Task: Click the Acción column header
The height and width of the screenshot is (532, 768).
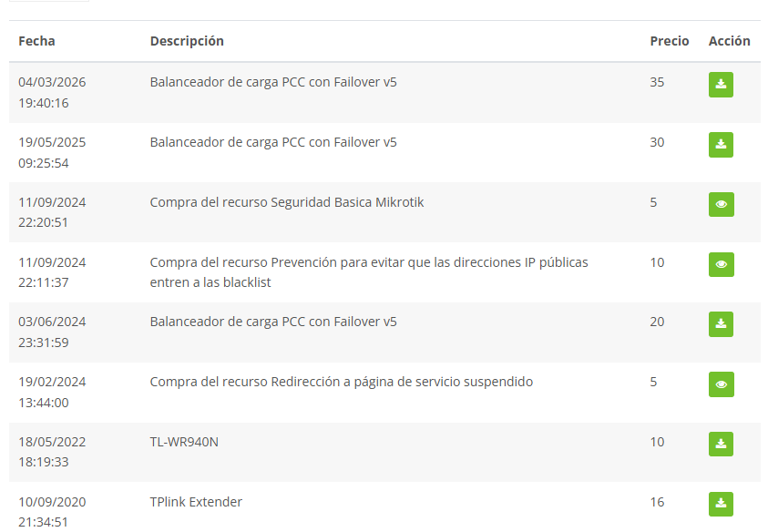Action: coord(729,41)
